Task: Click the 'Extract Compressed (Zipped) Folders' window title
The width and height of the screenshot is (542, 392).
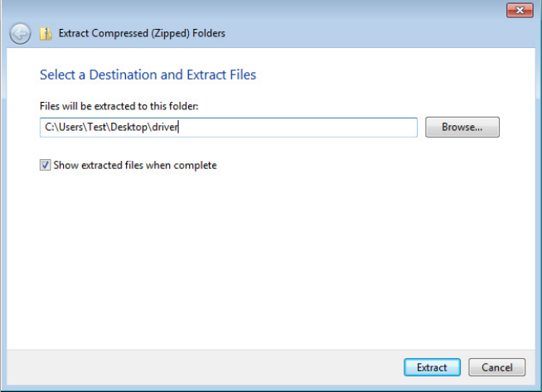Action: click(142, 34)
